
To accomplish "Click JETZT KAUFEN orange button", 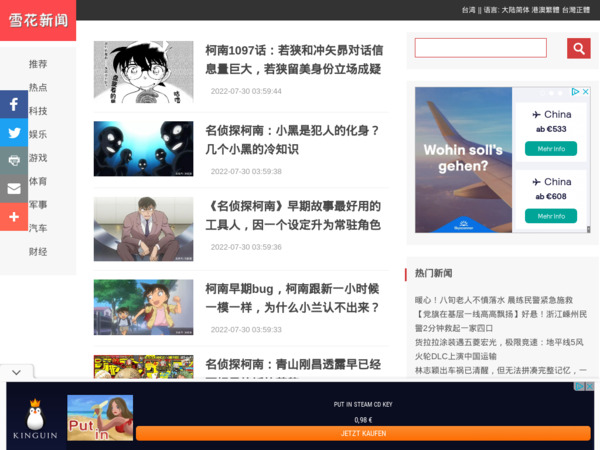I will (363, 433).
